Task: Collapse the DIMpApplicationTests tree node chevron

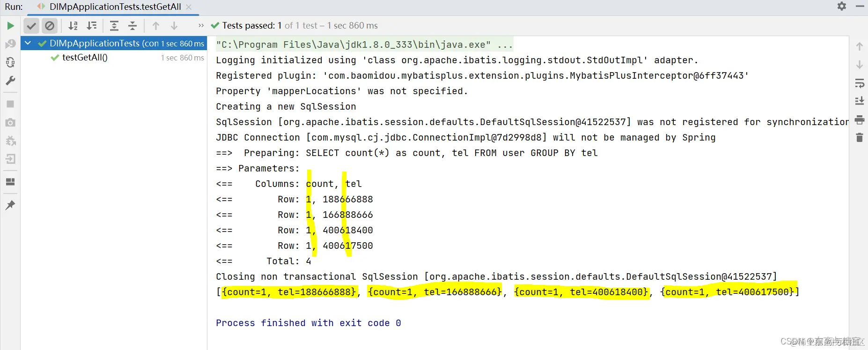Action: 28,43
